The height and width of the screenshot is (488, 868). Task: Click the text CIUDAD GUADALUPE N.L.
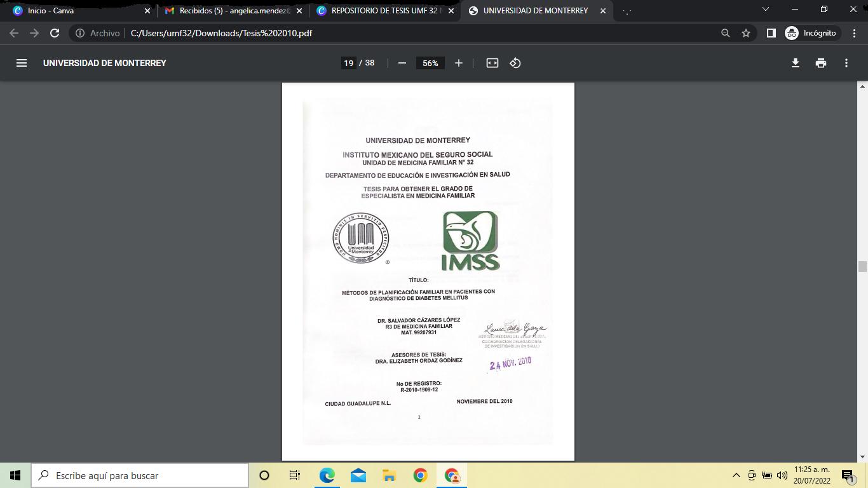pyautogui.click(x=358, y=404)
